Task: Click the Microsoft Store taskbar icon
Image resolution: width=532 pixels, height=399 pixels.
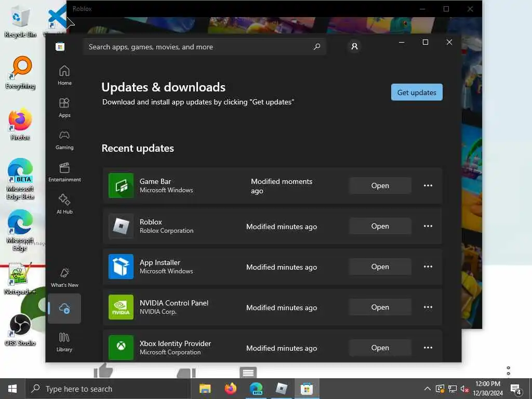Action: coord(307,389)
